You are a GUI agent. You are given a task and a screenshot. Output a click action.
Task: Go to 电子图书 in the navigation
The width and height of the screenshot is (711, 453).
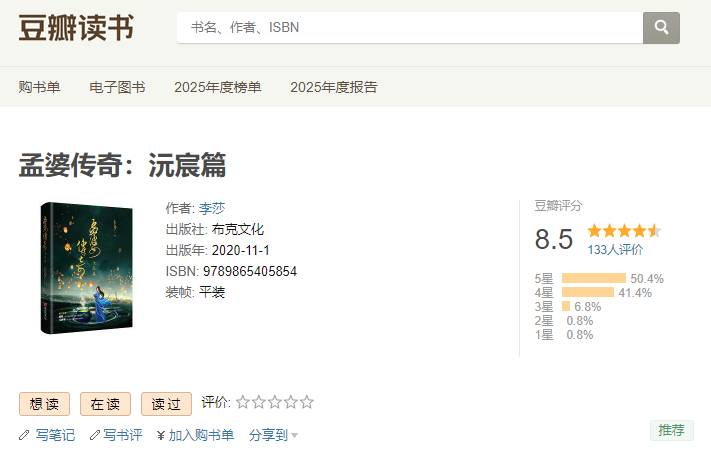(x=117, y=87)
